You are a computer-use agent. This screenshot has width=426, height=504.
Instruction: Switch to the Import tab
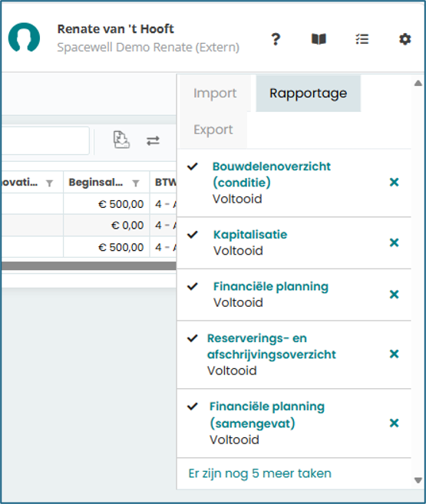(x=215, y=94)
